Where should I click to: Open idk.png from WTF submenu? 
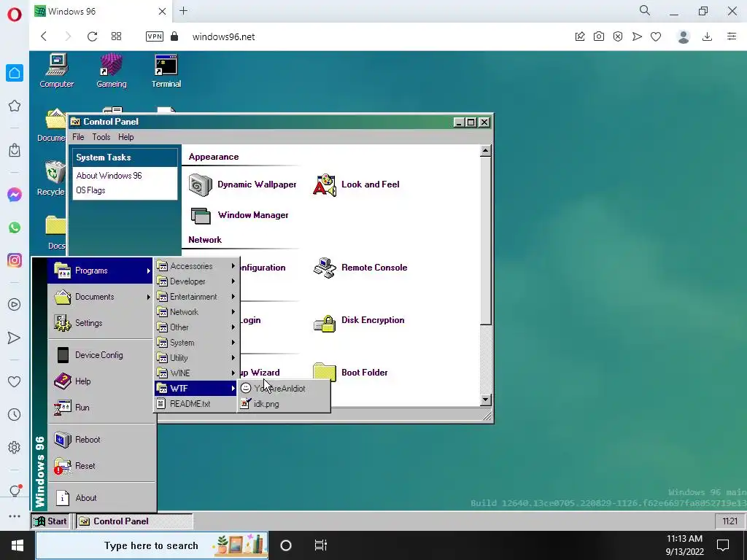(284, 404)
